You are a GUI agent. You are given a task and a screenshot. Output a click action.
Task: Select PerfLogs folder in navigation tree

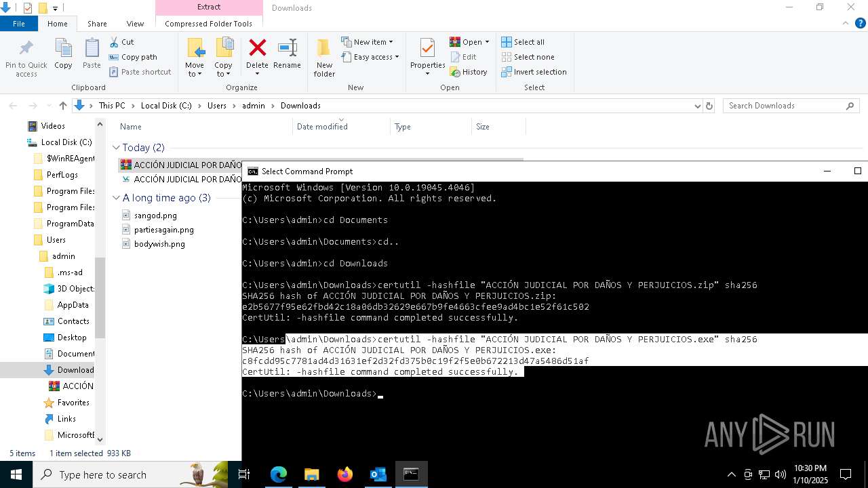pos(62,175)
